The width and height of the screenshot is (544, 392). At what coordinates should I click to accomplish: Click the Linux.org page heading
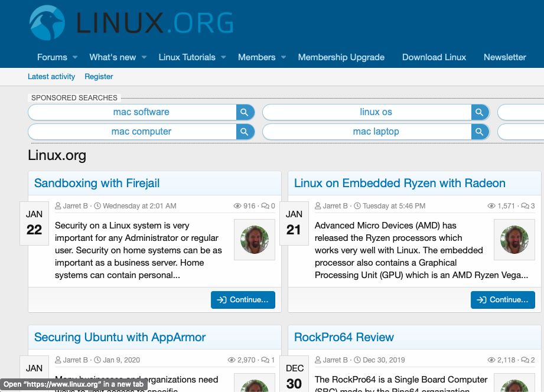(57, 155)
